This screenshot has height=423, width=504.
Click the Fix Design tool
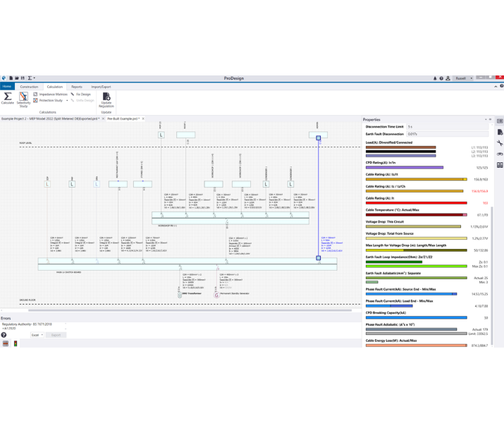(x=81, y=94)
